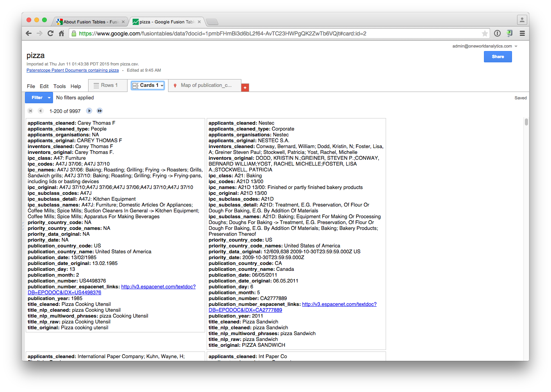The width and height of the screenshot is (551, 392).
Task: Click 'No filters applied' text
Action: [75, 98]
